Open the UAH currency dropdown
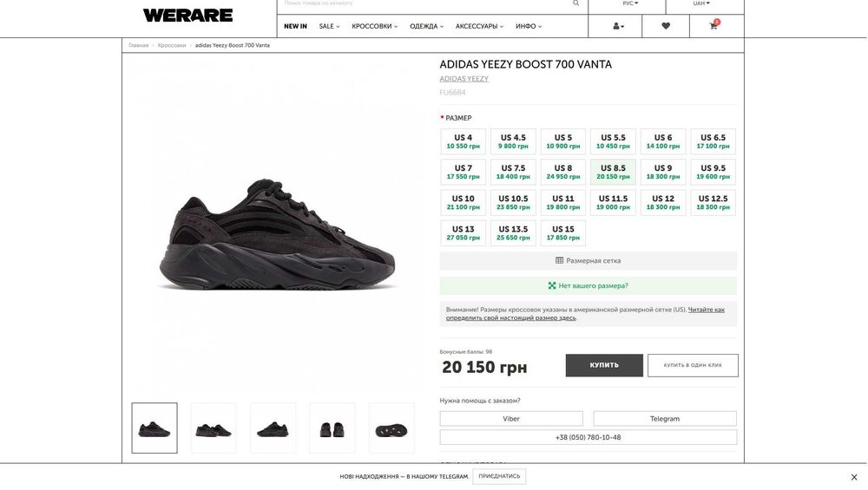This screenshot has height=490, width=868. tap(700, 3)
